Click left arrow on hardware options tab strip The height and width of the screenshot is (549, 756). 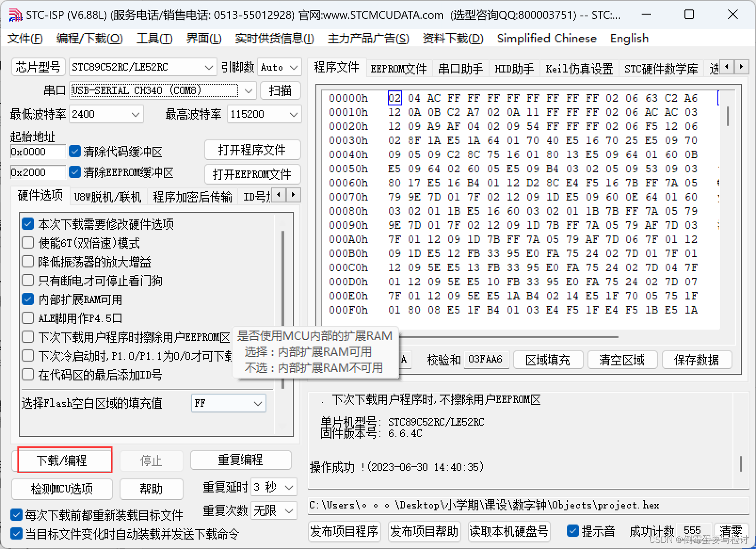[x=279, y=195]
